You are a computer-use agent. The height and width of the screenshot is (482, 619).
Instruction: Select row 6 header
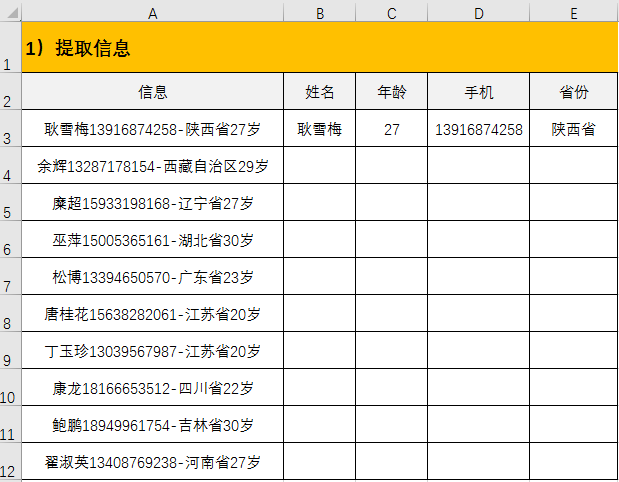(10, 239)
